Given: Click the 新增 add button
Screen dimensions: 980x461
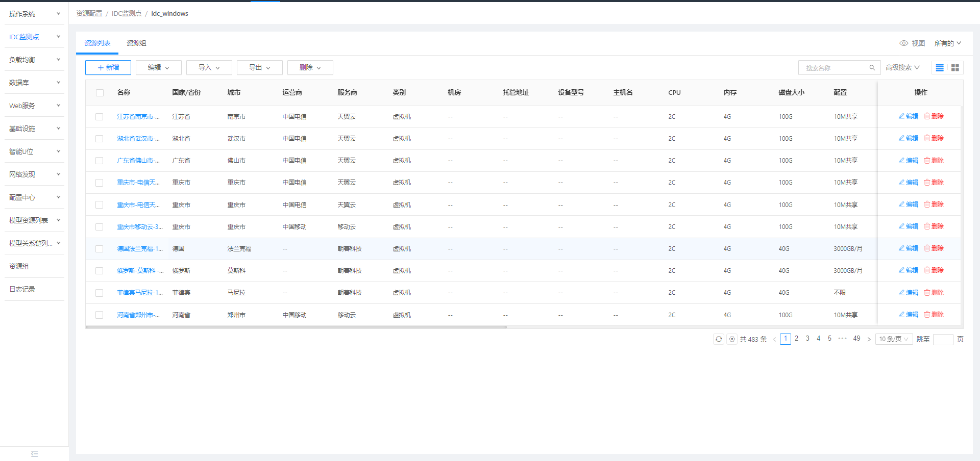Looking at the screenshot, I should pos(108,67).
